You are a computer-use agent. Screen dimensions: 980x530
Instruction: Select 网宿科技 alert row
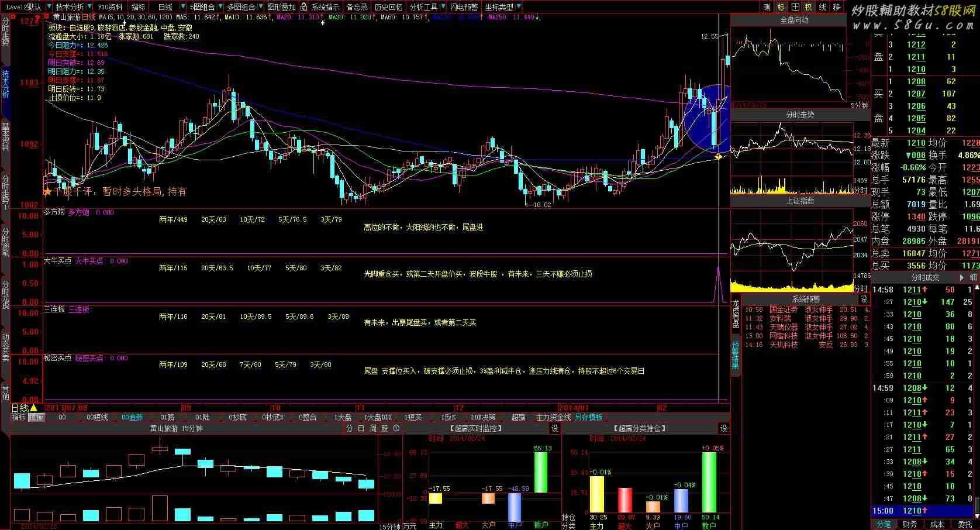[806, 336]
